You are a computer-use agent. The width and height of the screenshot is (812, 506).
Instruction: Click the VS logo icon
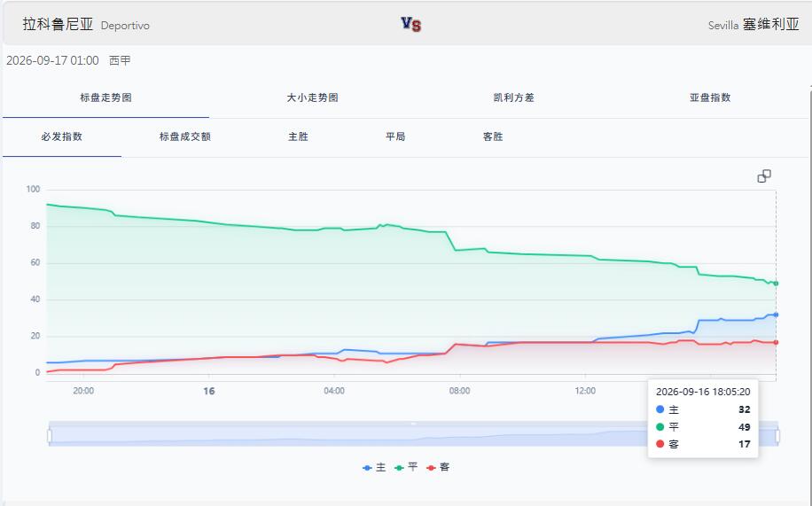411,24
